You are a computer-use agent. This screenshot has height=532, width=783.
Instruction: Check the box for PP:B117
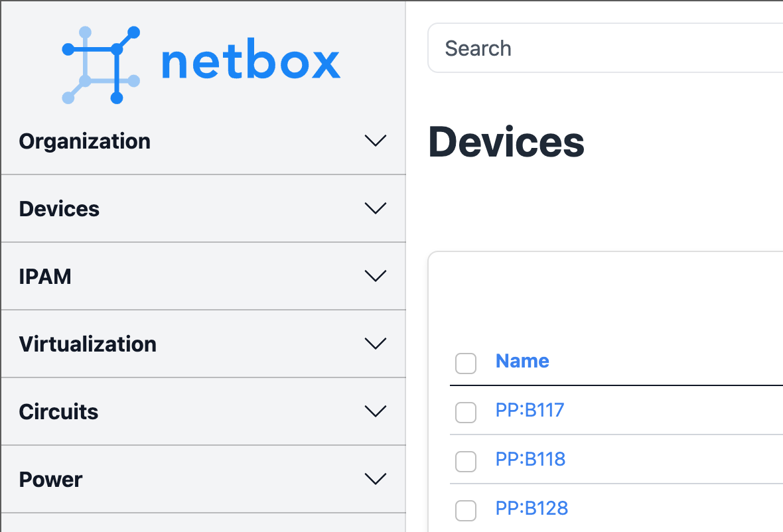click(x=466, y=412)
